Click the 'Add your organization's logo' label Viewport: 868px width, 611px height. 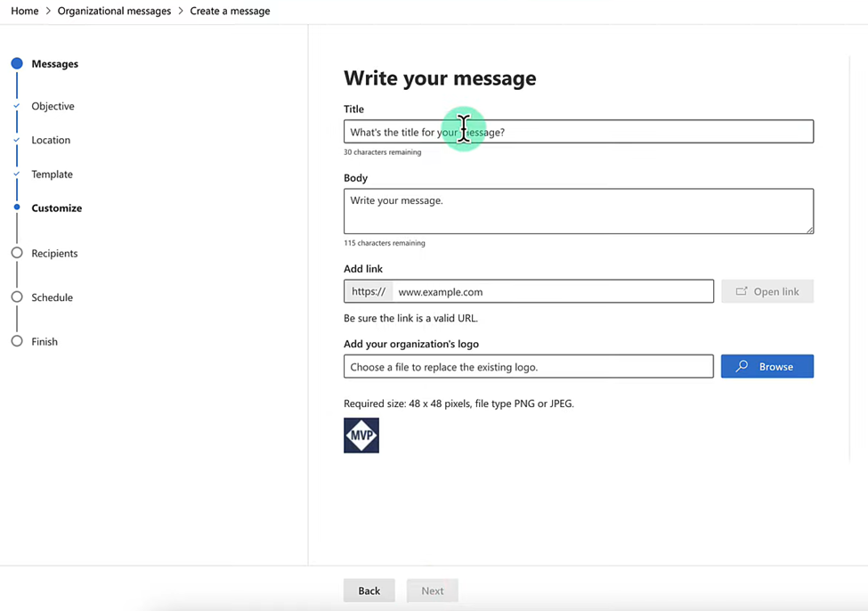[411, 344]
